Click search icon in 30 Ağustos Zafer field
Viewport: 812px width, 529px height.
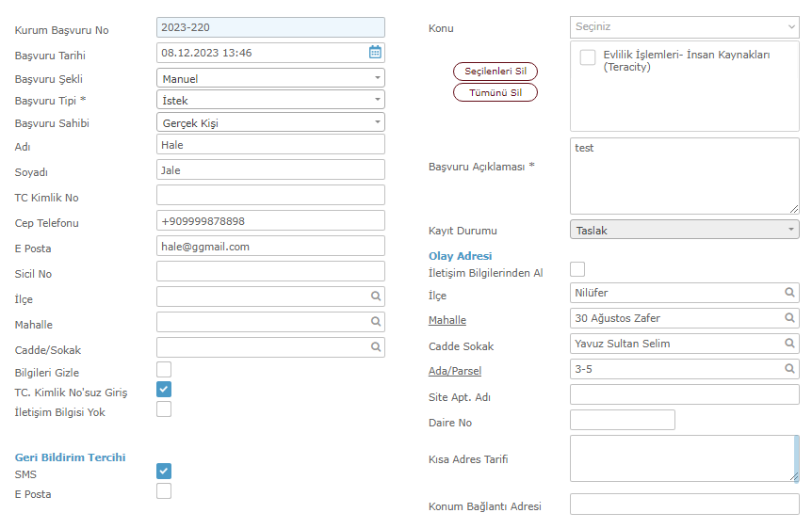point(789,318)
